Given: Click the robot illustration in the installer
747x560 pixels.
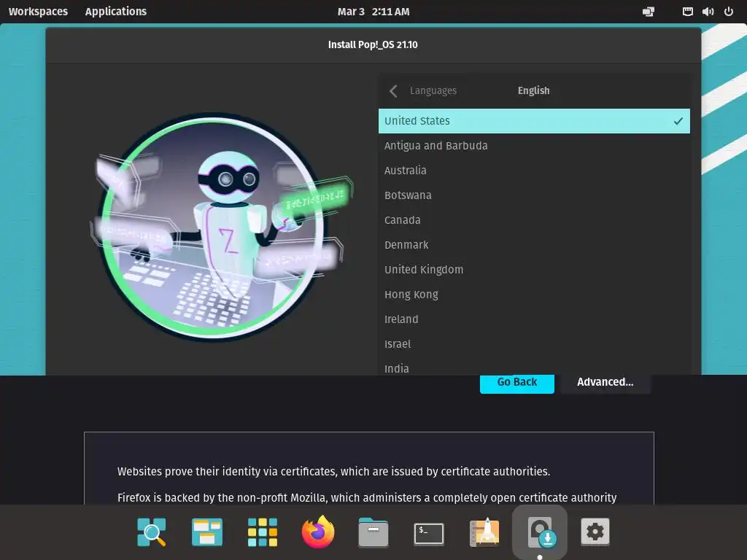Looking at the screenshot, I should click(x=221, y=227).
